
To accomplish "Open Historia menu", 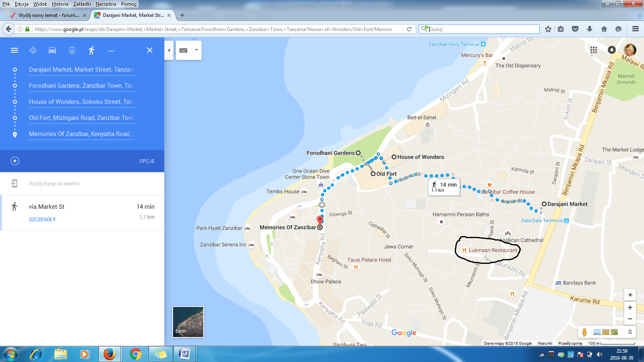I will tap(60, 4).
